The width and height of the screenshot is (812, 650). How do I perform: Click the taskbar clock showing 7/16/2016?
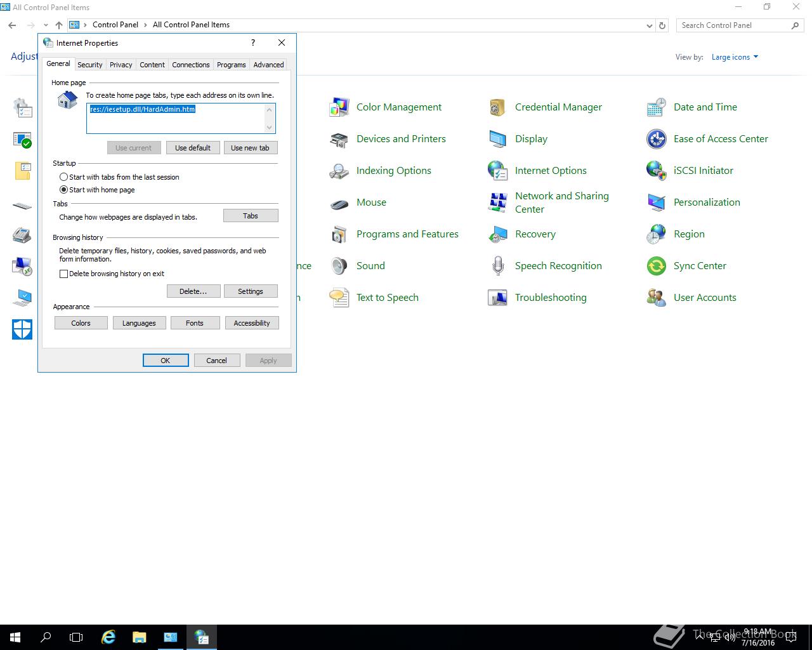(757, 637)
